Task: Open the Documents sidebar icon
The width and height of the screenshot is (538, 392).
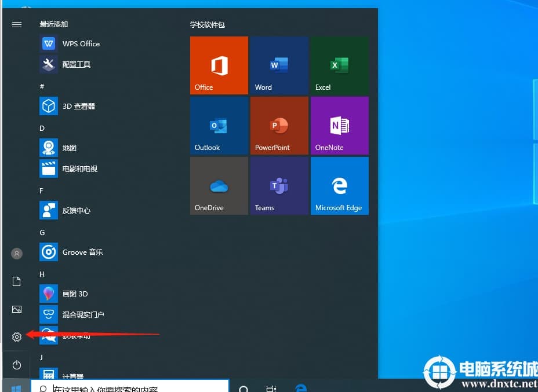Action: click(17, 281)
